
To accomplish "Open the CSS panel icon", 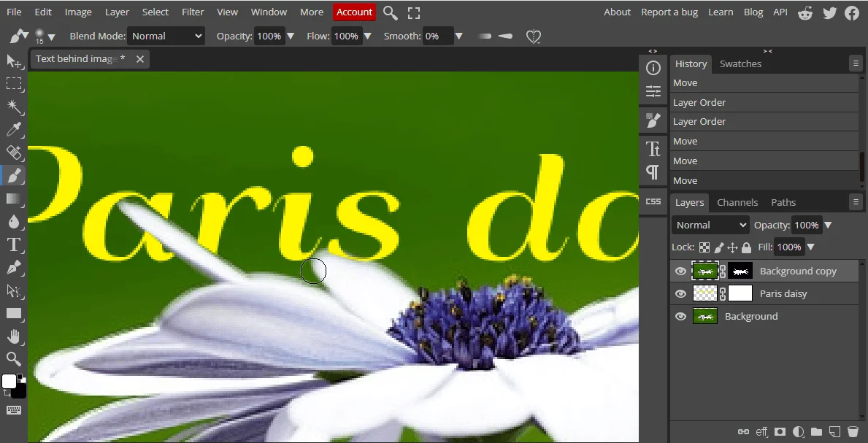I will pyautogui.click(x=653, y=201).
